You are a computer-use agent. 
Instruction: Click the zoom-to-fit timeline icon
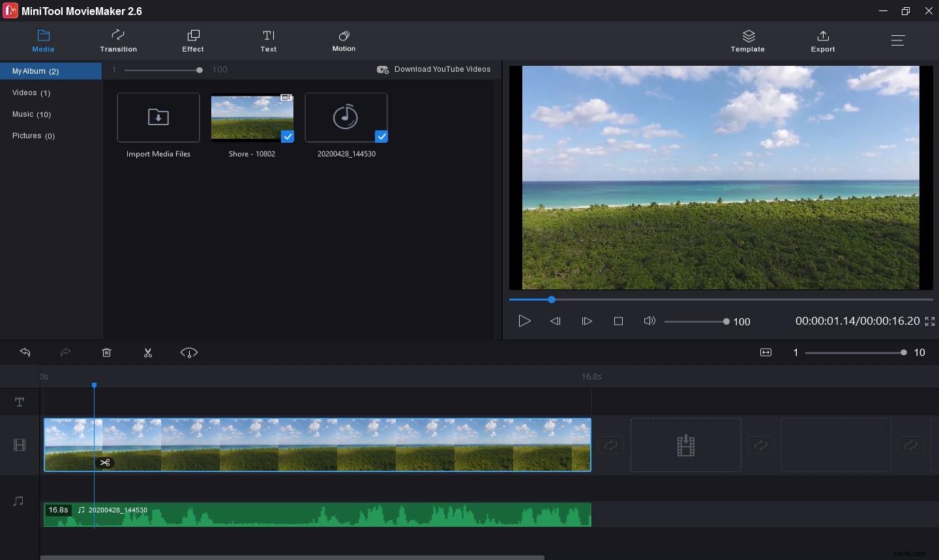[766, 353]
